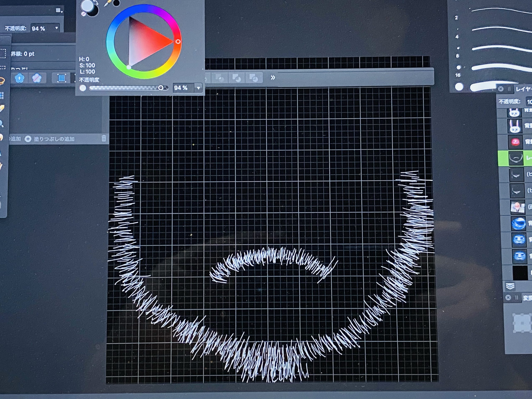
Task: Open the colour panel opacity dropdown arrow
Action: [198, 88]
